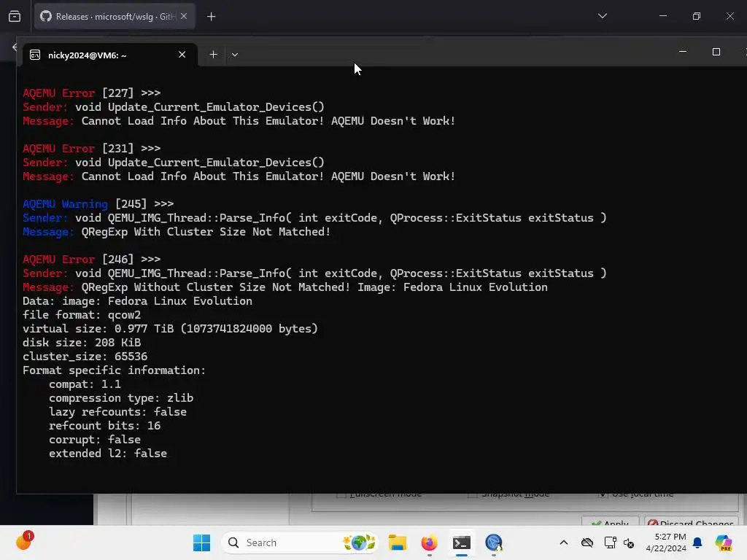This screenshot has height=560, width=747.
Task: Open the taskbar widgets icon with badge
Action: tap(24, 541)
